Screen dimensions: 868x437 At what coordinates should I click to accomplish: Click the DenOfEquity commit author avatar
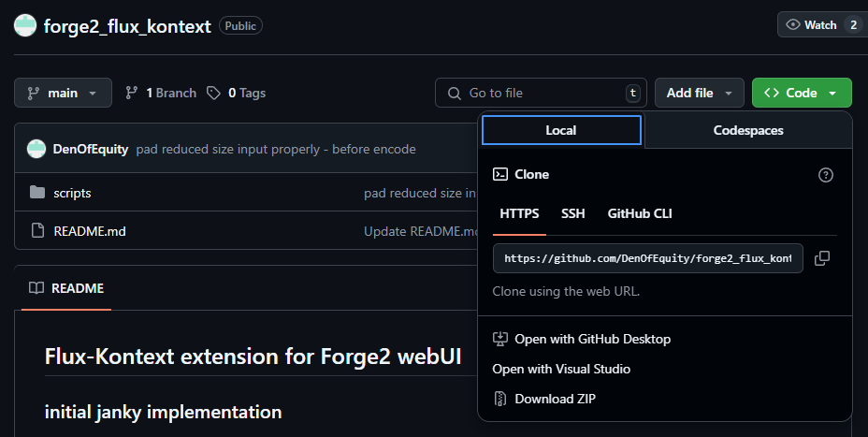[x=36, y=149]
